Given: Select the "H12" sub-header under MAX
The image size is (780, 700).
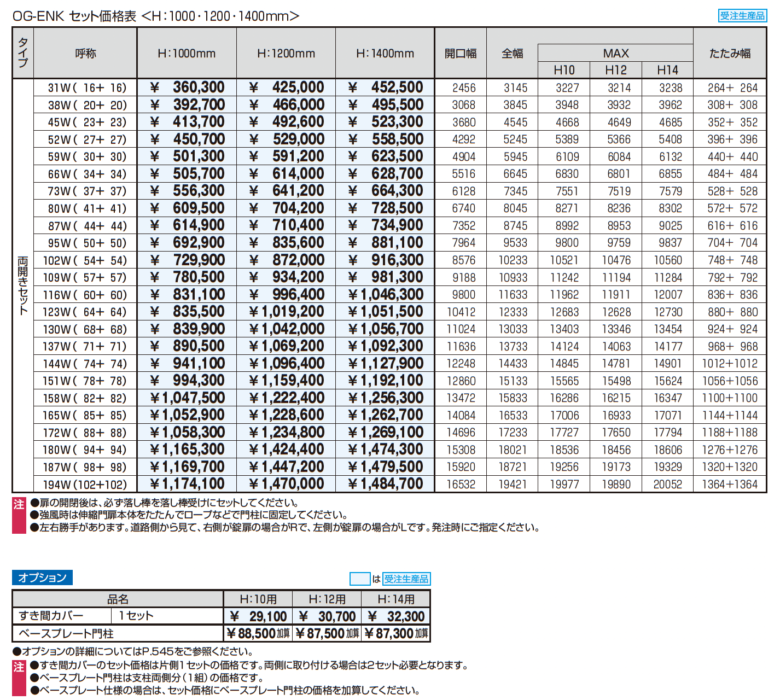Looking at the screenshot, I should coord(616,70).
